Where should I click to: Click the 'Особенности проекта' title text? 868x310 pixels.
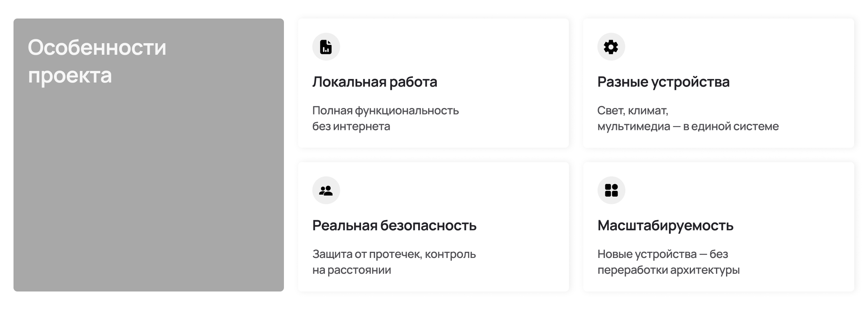[97, 48]
